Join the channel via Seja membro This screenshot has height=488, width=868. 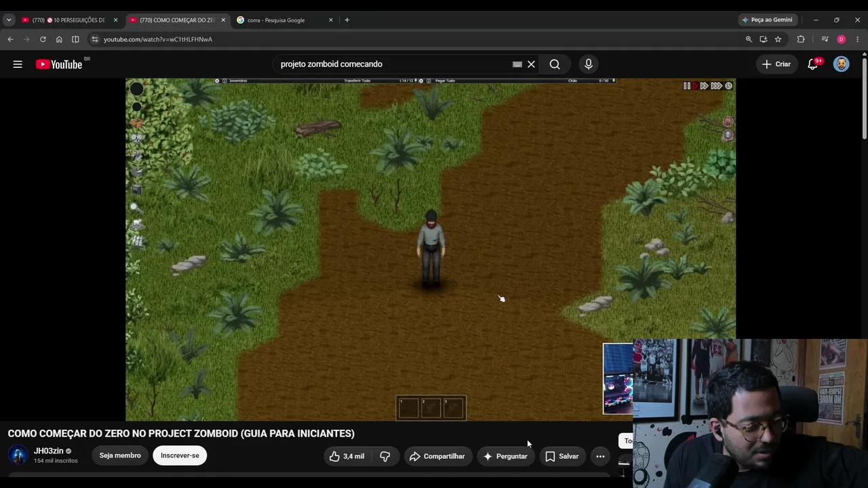(x=120, y=455)
